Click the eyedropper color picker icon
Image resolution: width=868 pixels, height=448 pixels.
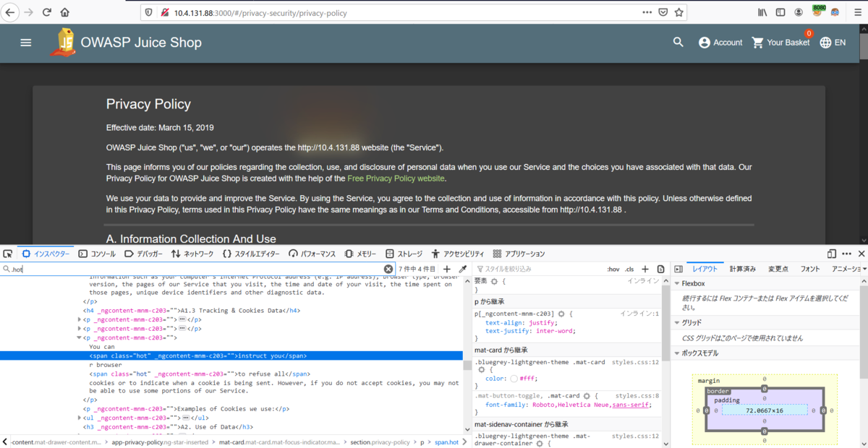[x=463, y=269]
